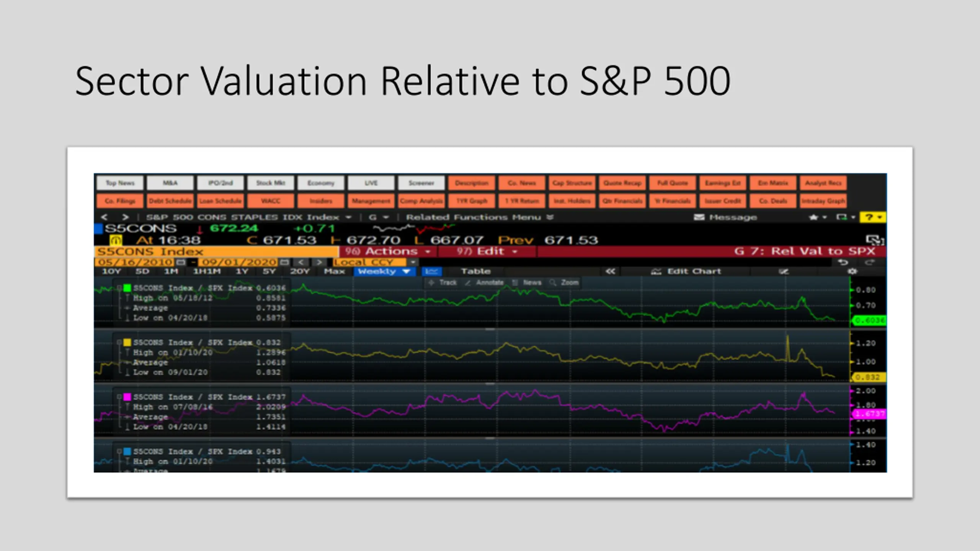
Task: Click the forward navigation arrow beside security name
Action: pyautogui.click(x=125, y=217)
